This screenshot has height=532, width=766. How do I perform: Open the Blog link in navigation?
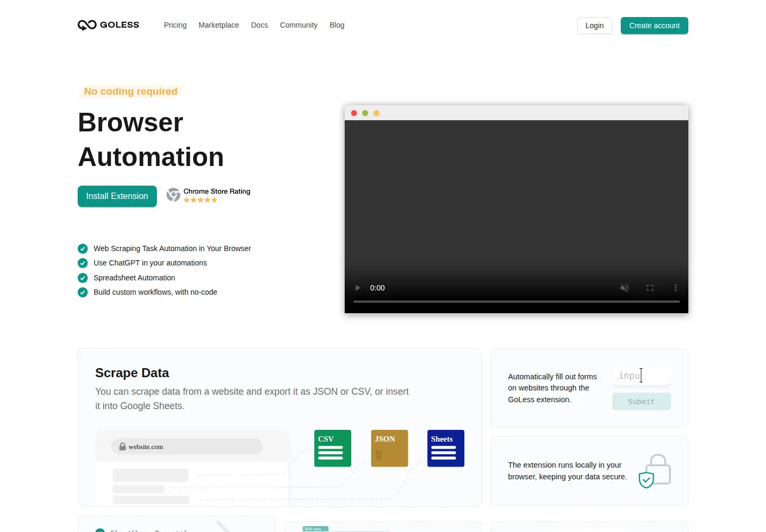click(337, 25)
